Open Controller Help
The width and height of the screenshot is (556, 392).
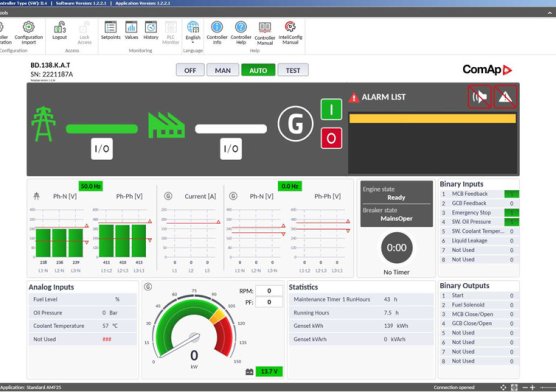[x=241, y=32]
